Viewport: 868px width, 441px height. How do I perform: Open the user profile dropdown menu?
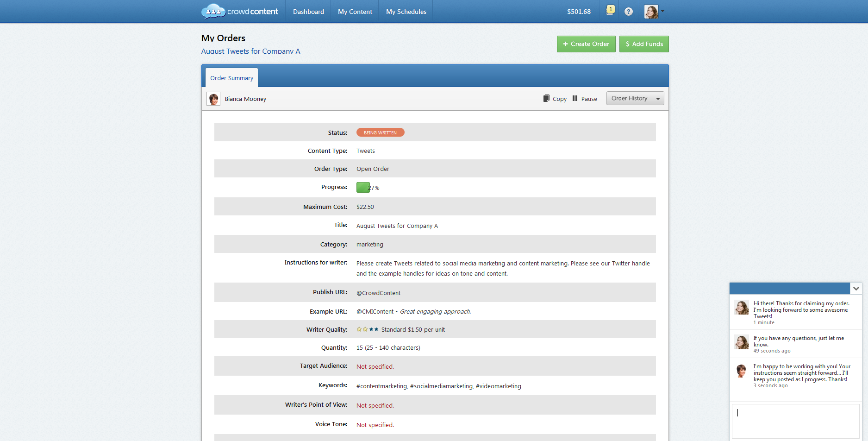tap(654, 11)
